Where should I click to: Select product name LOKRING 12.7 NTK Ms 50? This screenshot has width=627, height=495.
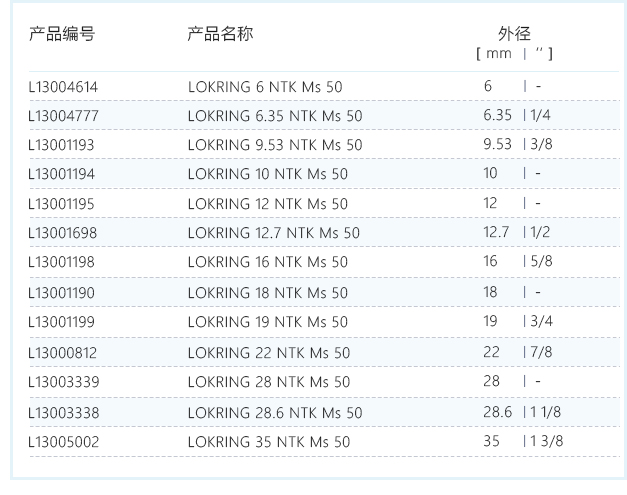[274, 233]
